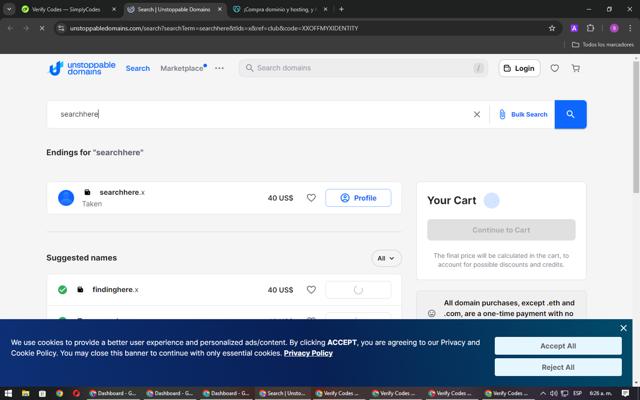Switch the ESP input language
Image resolution: width=640 pixels, height=400 pixels.
click(x=578, y=393)
